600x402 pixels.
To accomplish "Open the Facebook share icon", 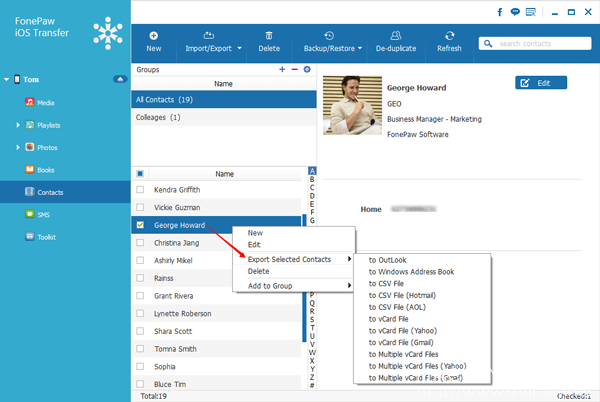I will (500, 12).
